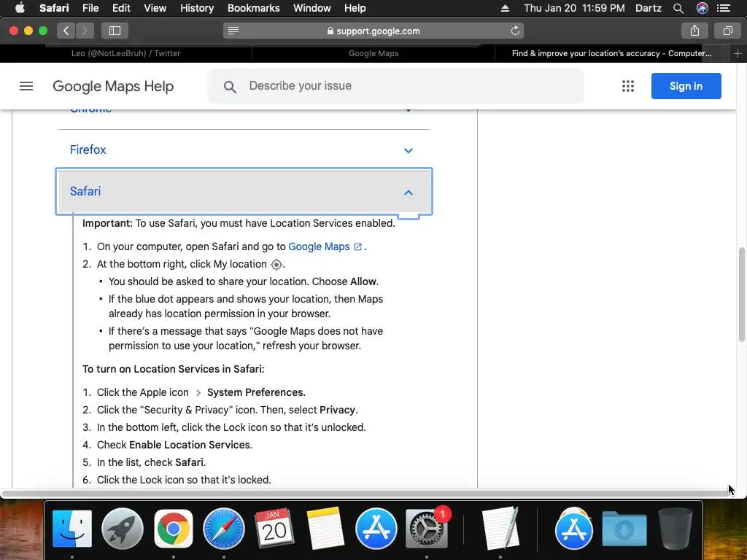
Task: Open Spotlight search in menu bar
Action: tap(678, 8)
